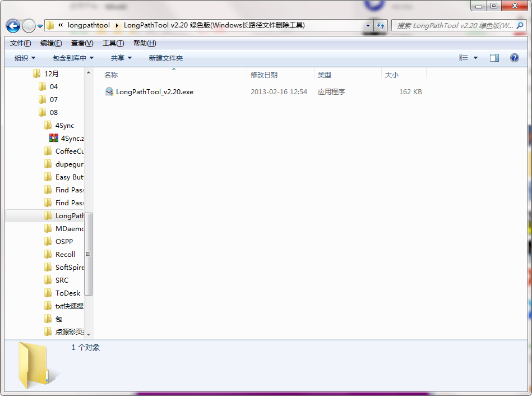Open more view options dropdown arrow
Image resolution: width=532 pixels, height=396 pixels.
(476, 58)
